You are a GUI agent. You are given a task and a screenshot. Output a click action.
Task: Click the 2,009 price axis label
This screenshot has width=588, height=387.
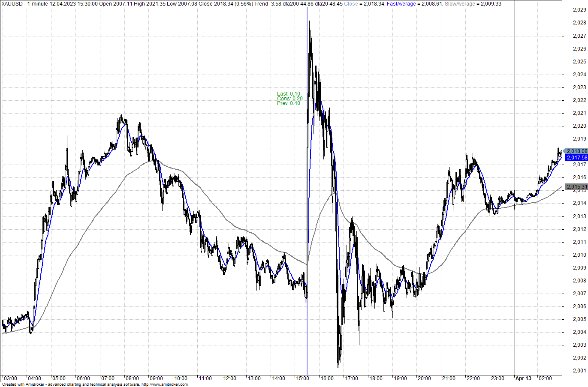coord(579,268)
